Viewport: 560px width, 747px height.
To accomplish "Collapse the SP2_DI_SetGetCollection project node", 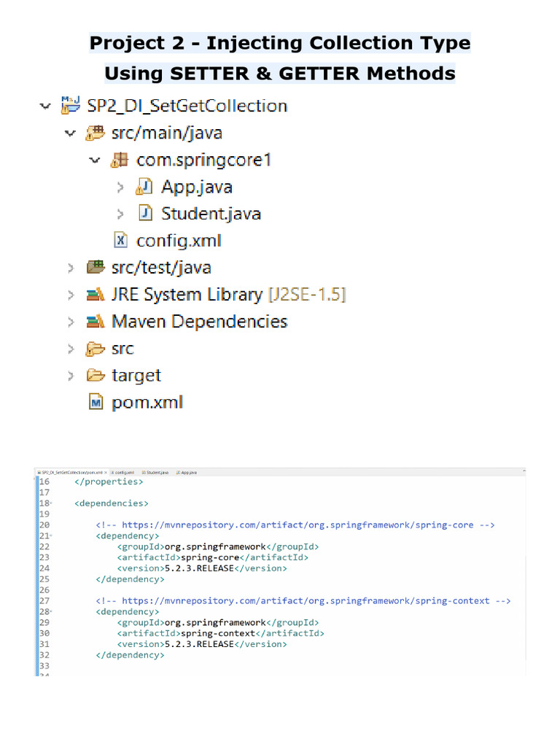I will click(x=45, y=106).
